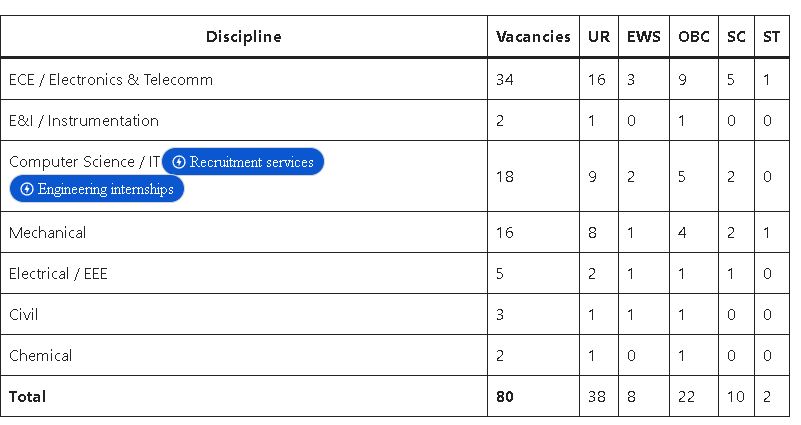Click the lightning icon in Engineering internships
This screenshot has height=425, width=801.
[x=27, y=189]
